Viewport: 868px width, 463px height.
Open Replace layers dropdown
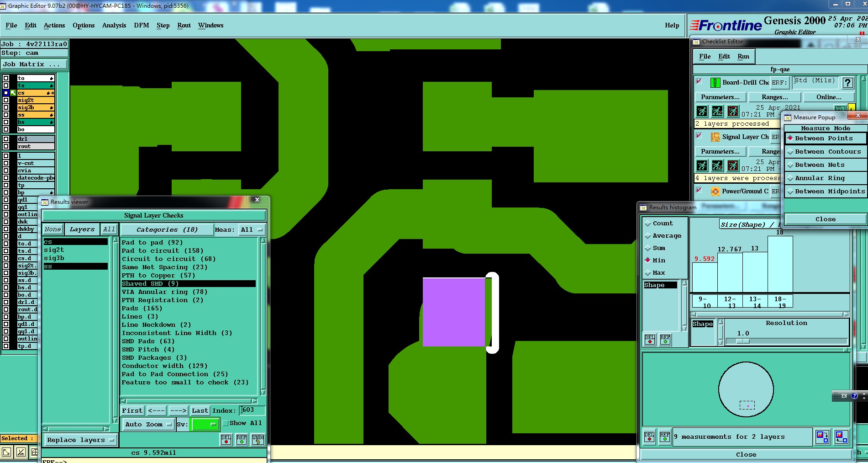click(80, 440)
